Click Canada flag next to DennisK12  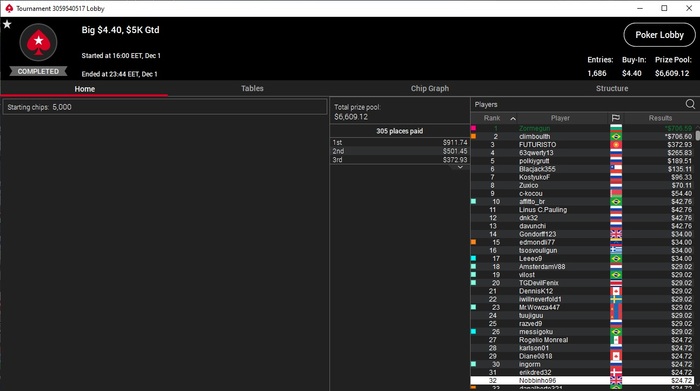coord(616,291)
